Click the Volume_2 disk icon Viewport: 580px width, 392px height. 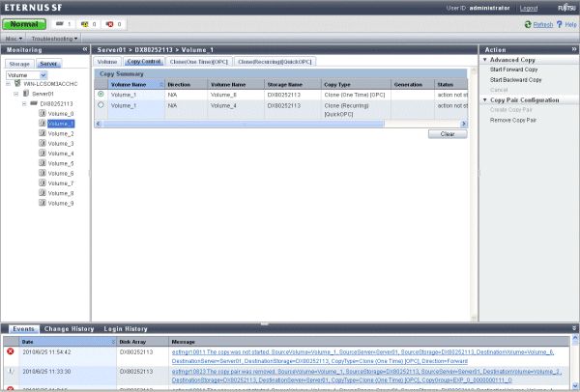[x=43, y=133]
